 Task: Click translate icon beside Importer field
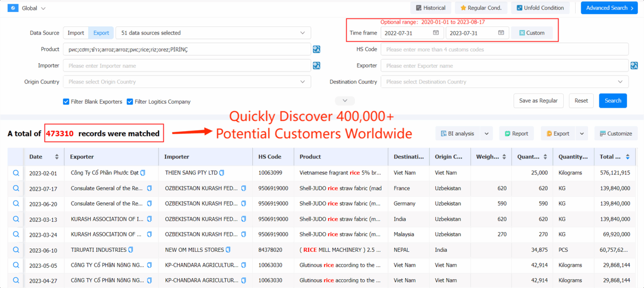(x=317, y=66)
